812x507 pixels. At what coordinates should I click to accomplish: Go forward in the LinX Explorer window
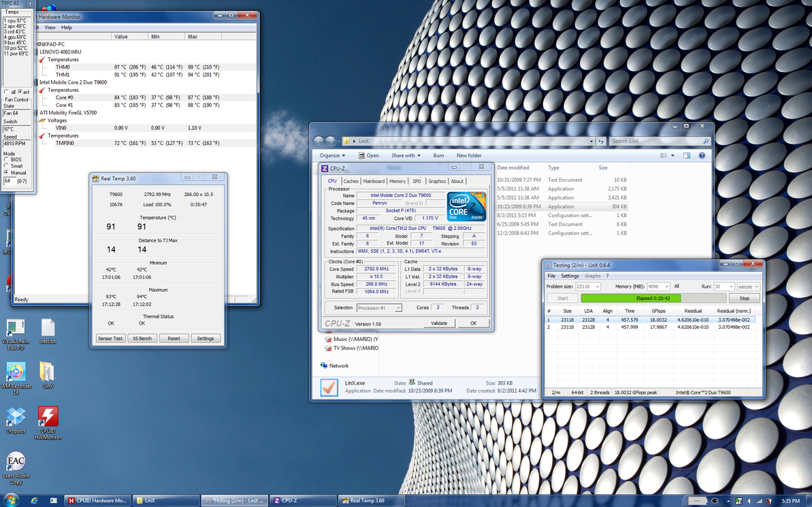point(330,141)
